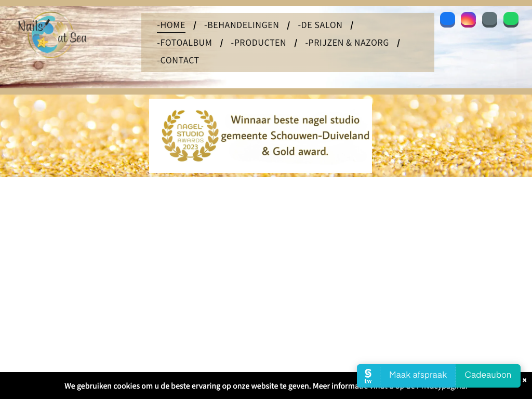Navigate to the De Salon page

[320, 25]
